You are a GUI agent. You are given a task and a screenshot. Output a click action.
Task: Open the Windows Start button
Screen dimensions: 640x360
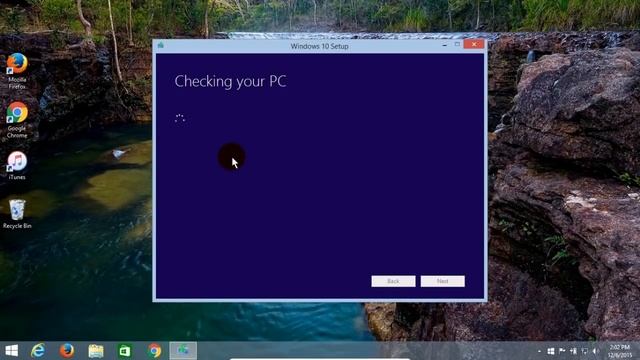(x=11, y=351)
